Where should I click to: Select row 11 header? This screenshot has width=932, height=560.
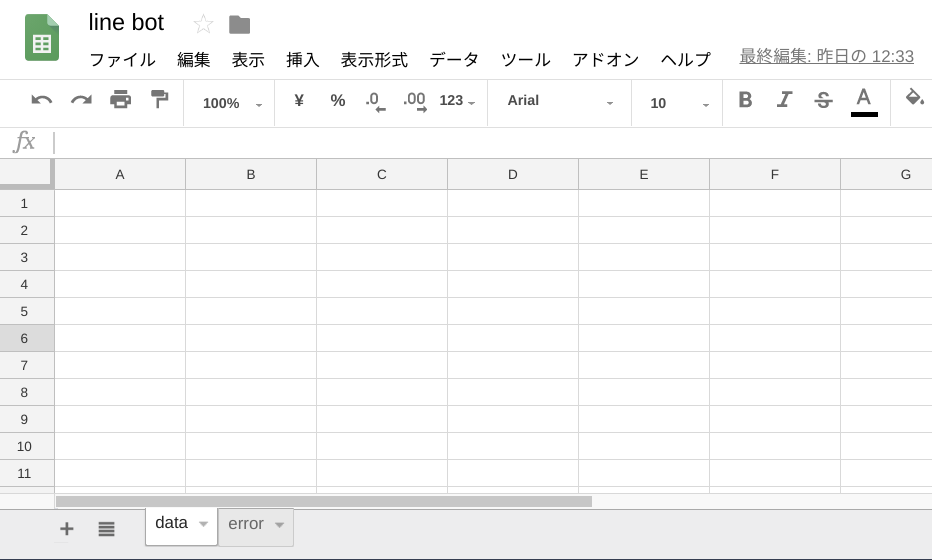coord(27,473)
